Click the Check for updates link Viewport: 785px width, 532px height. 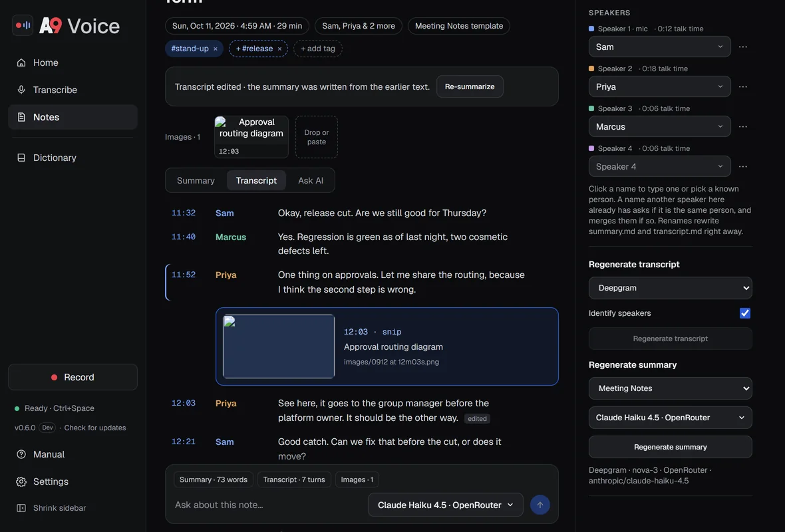point(95,428)
